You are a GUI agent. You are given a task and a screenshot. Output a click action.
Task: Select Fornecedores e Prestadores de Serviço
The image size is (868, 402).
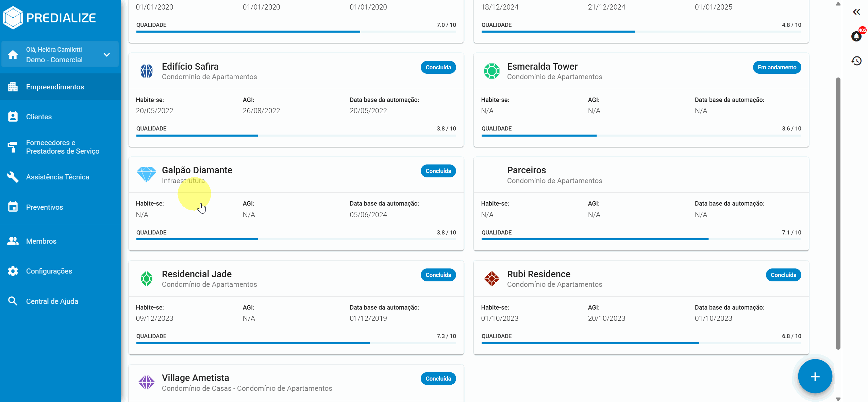click(x=63, y=147)
